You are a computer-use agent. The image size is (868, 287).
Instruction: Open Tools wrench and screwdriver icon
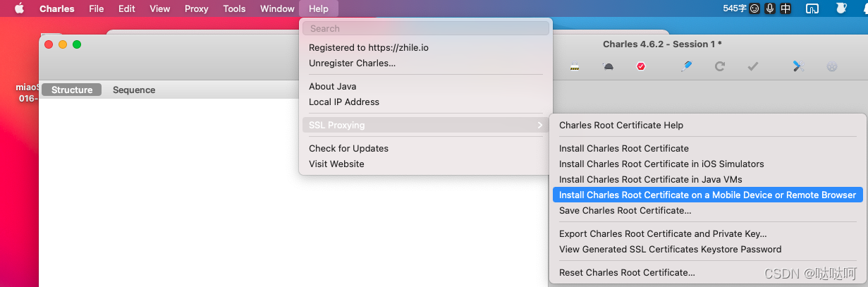798,66
